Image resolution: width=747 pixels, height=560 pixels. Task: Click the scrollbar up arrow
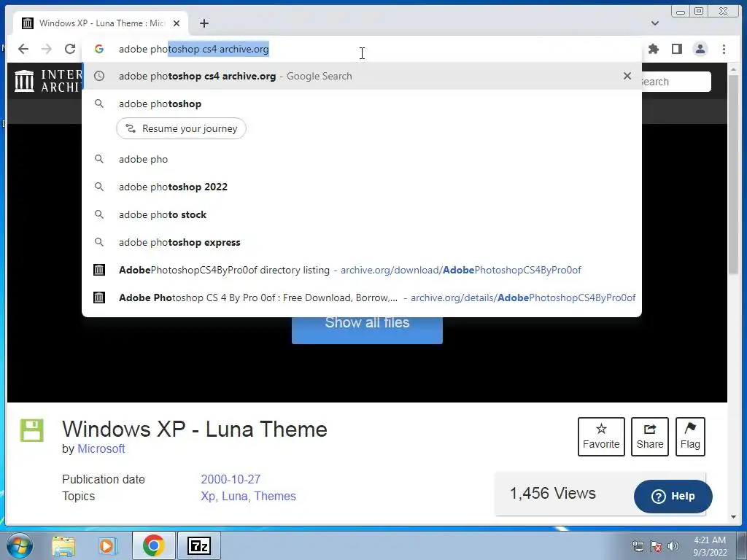pyautogui.click(x=734, y=69)
